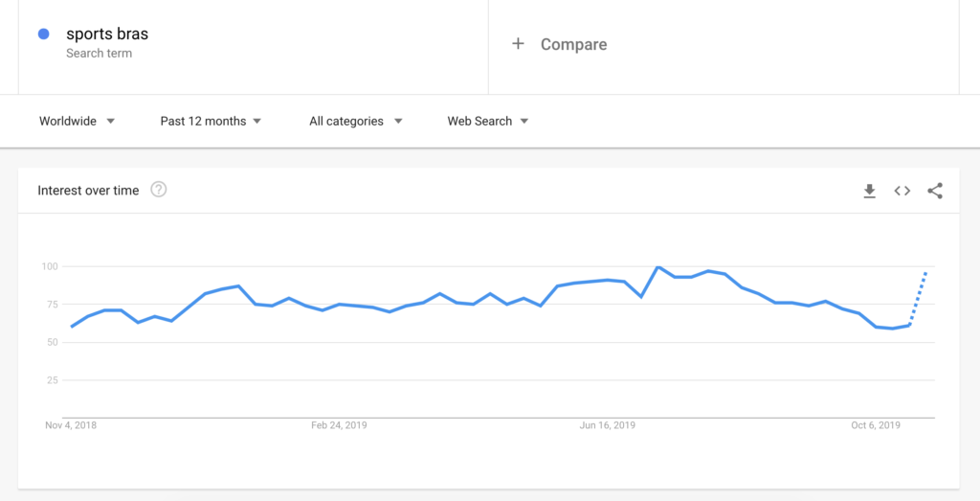Click the Jun 16, 2019 axis label
This screenshot has width=980, height=501.
click(x=607, y=425)
